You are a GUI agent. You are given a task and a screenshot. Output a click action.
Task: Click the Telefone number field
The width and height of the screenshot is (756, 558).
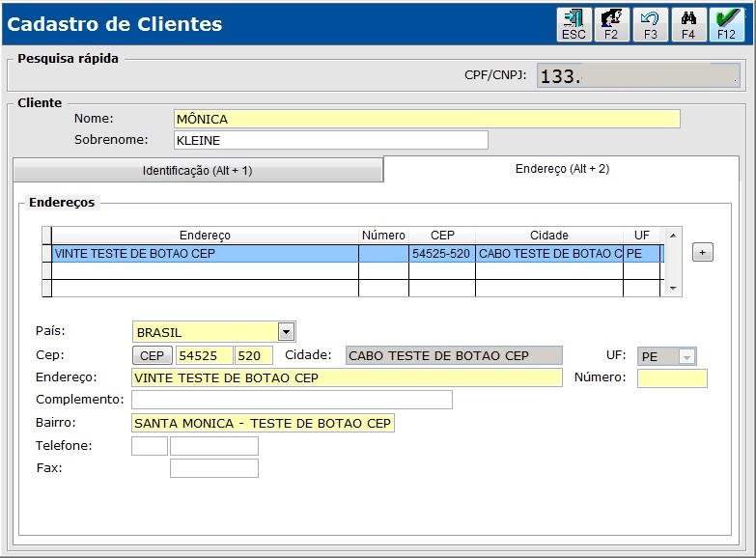214,446
